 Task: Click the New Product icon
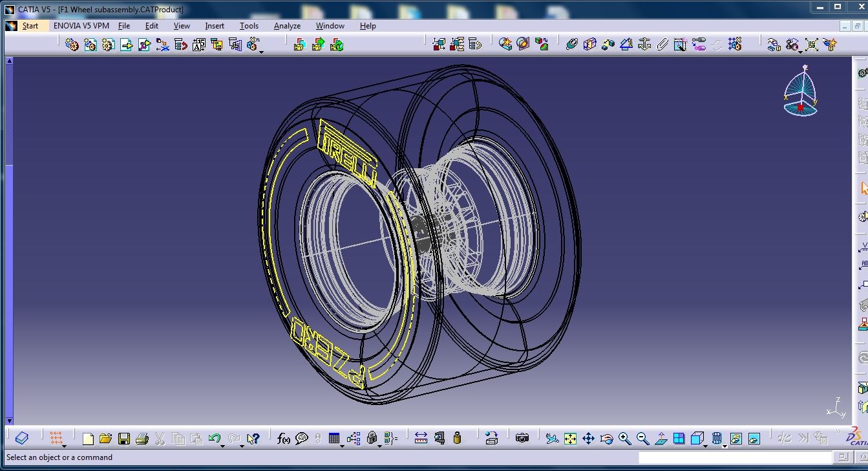(90, 44)
